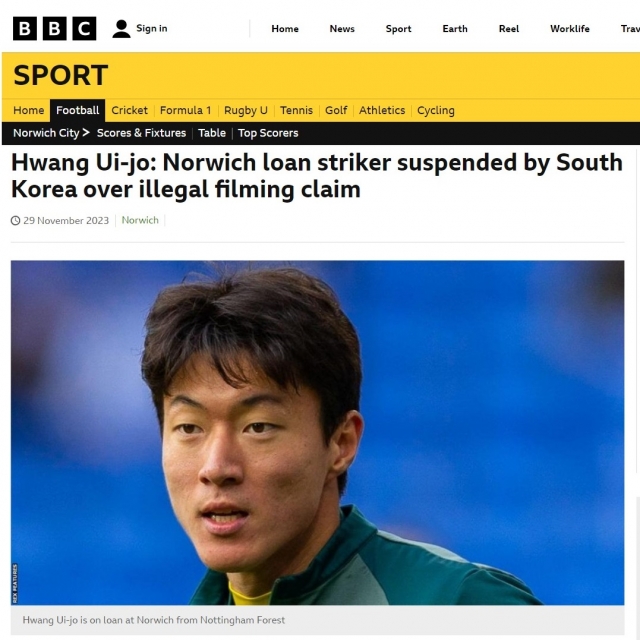Select the Athletics tab
Screen dimensions: 640x640
382,110
